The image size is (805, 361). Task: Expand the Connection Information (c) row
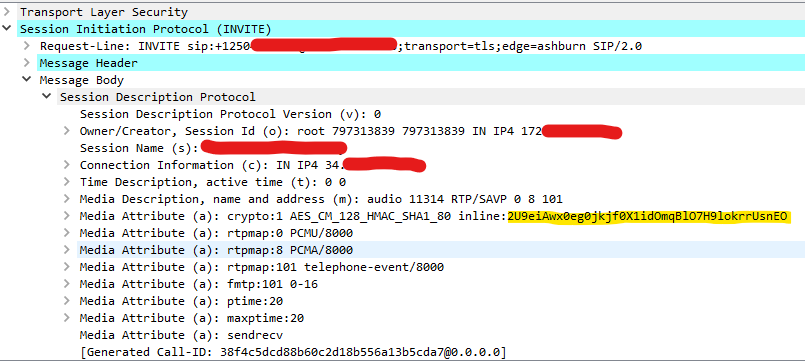pyautogui.click(x=67, y=164)
